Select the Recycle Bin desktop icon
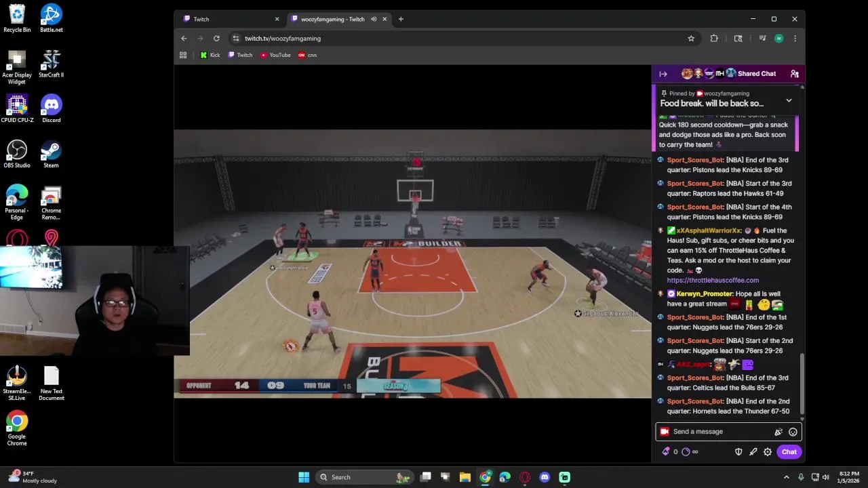868x488 pixels. [17, 18]
